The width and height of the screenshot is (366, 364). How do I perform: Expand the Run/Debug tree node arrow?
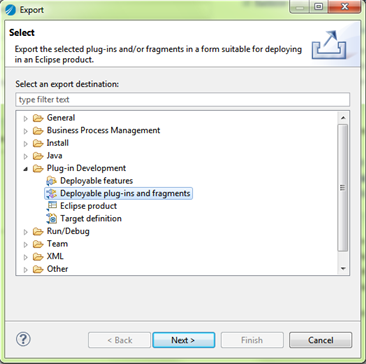(25, 232)
